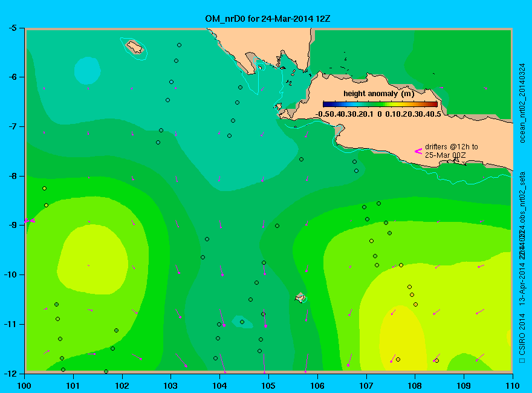Click longitude tick label 107
The height and width of the screenshot is (393, 532).
point(366,386)
